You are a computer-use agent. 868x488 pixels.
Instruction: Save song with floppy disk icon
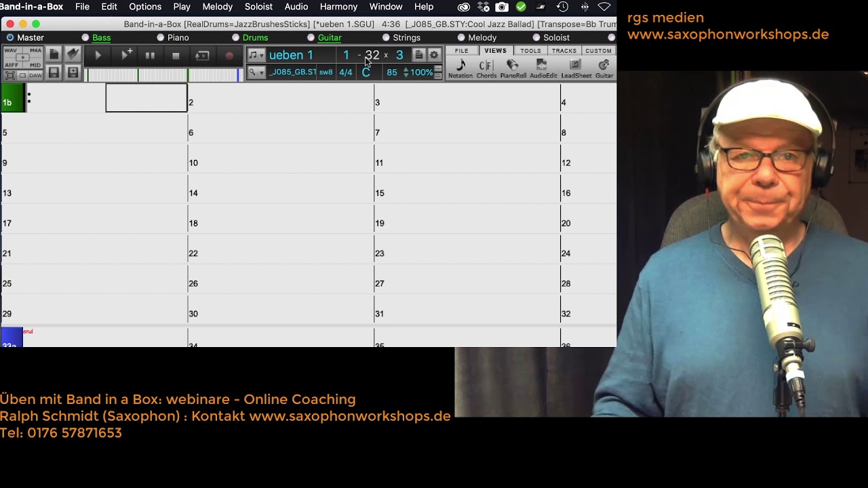[x=54, y=73]
